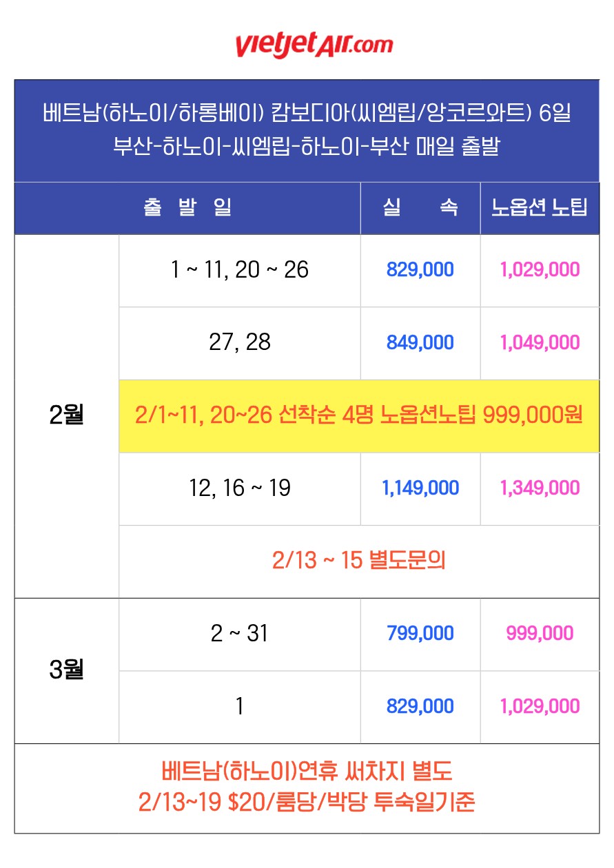The image size is (614, 868).
Task: Click the 부산-하노이-씨엠립 route line
Action: (x=307, y=147)
